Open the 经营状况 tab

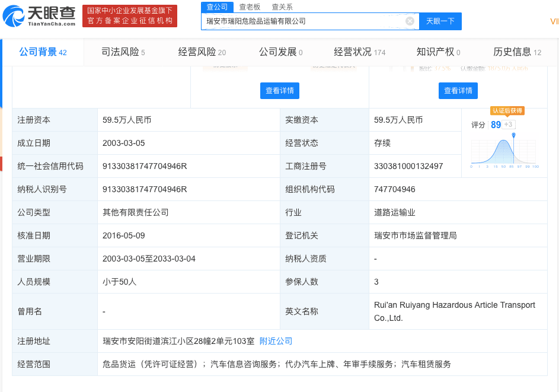359,52
